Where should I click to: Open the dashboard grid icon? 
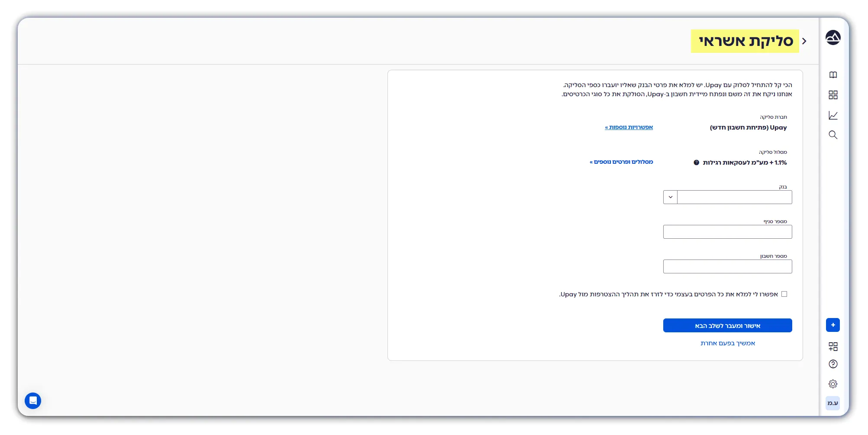coord(833,95)
